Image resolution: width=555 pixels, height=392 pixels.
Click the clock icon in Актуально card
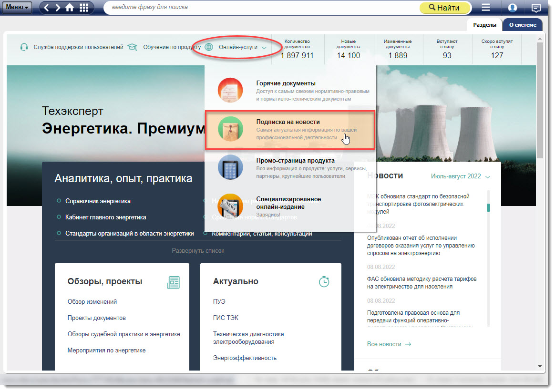(x=324, y=282)
